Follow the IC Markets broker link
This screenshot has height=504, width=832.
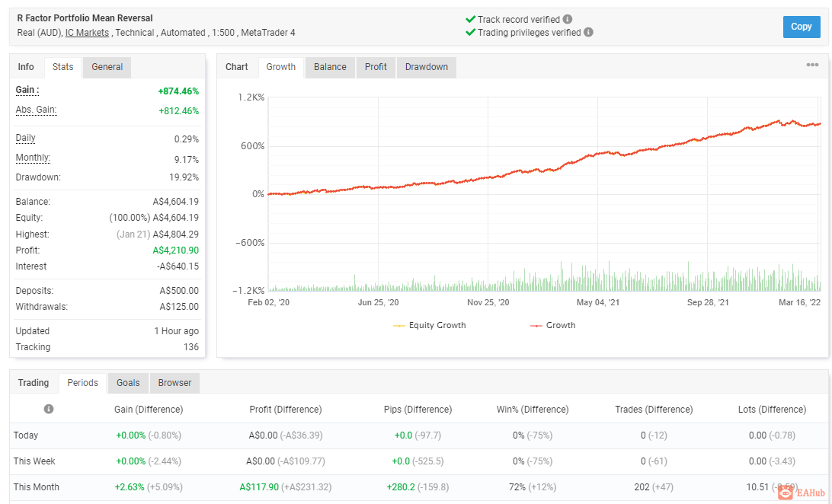[x=87, y=33]
